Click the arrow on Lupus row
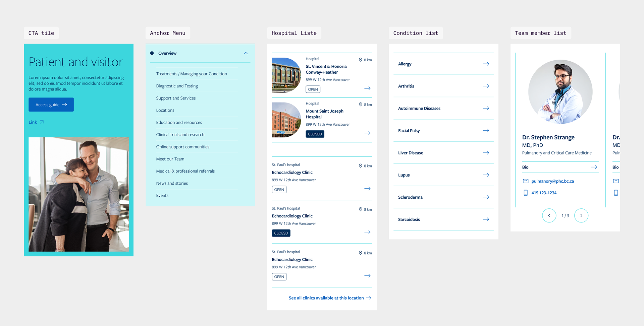Image resolution: width=644 pixels, height=326 pixels. [486, 175]
